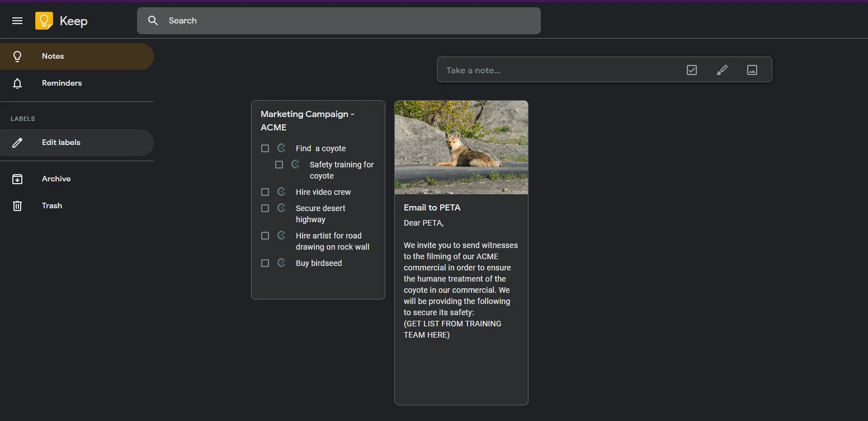Click the Keep lightbulb logo
868x421 pixels.
(44, 21)
